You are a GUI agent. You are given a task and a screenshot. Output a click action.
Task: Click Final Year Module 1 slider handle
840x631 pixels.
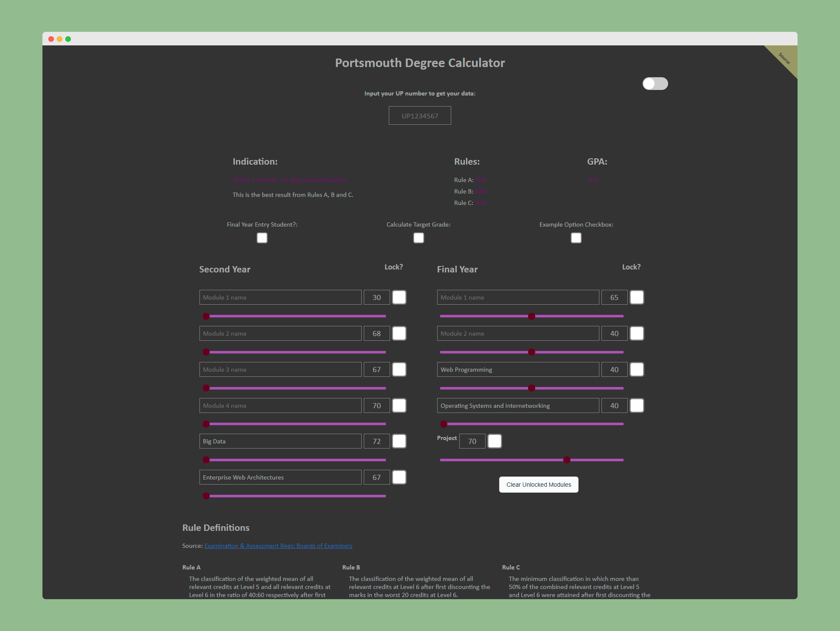[x=531, y=316]
